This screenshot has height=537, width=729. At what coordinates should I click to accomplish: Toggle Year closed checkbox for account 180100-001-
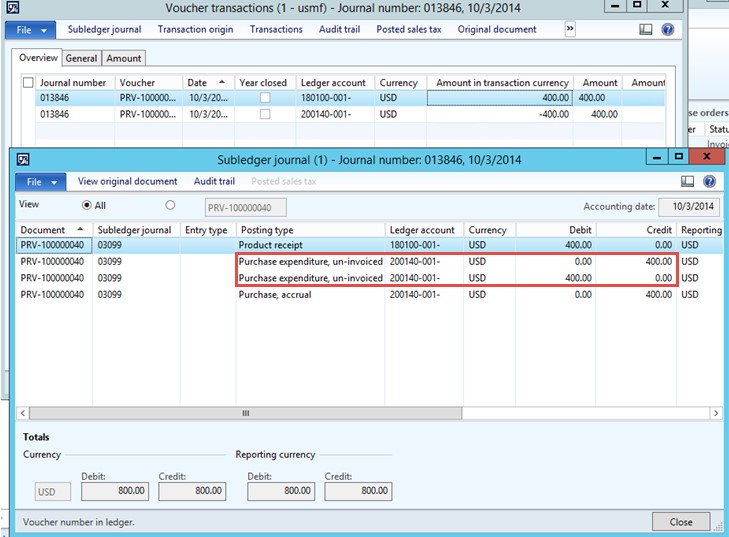pos(265,98)
